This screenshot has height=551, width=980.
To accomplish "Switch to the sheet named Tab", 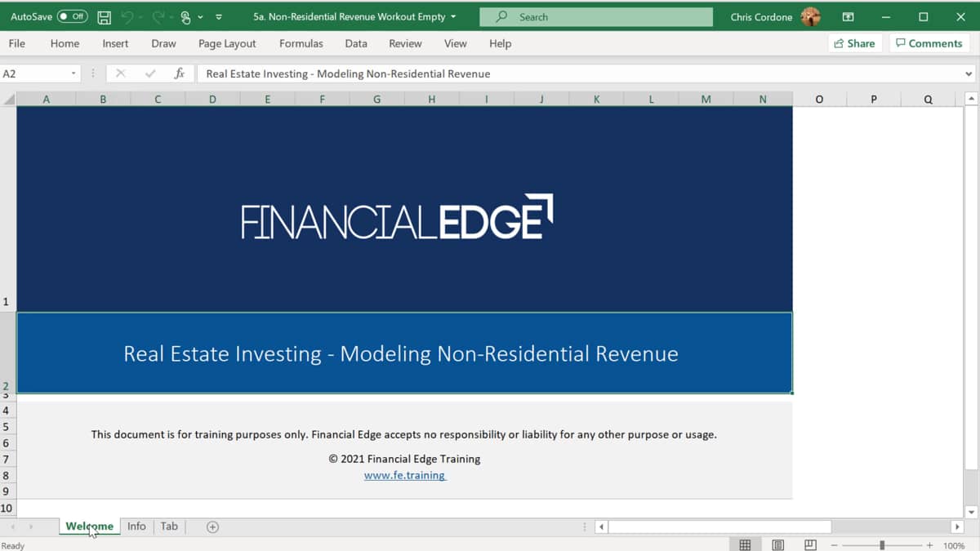I will [169, 527].
